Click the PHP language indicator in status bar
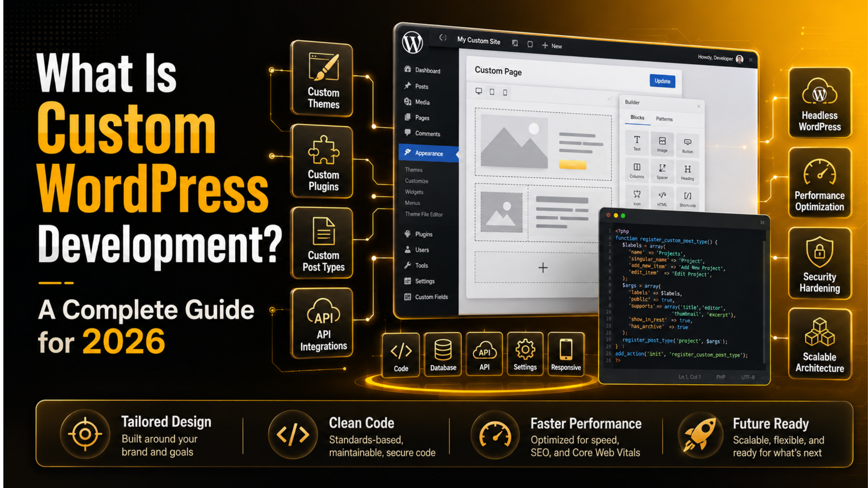Image resolution: width=868 pixels, height=488 pixels. click(721, 377)
